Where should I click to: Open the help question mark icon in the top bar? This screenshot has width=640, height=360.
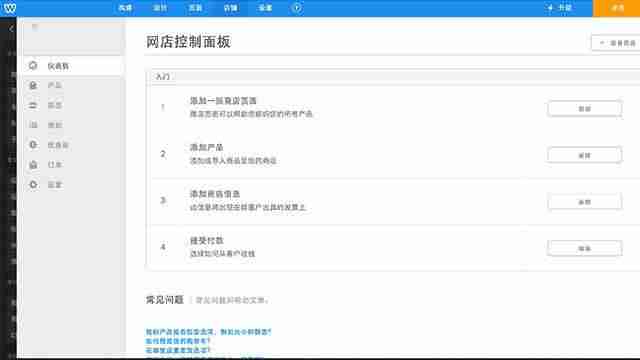(x=297, y=8)
